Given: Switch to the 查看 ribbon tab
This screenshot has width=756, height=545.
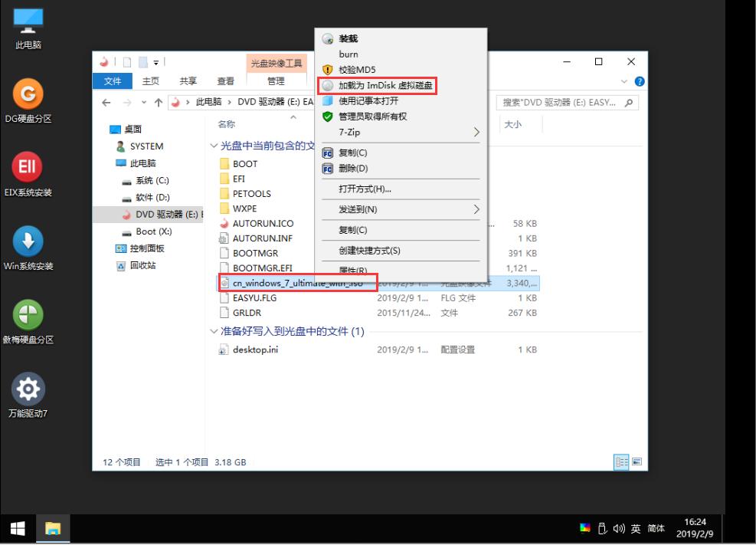Looking at the screenshot, I should tap(226, 80).
